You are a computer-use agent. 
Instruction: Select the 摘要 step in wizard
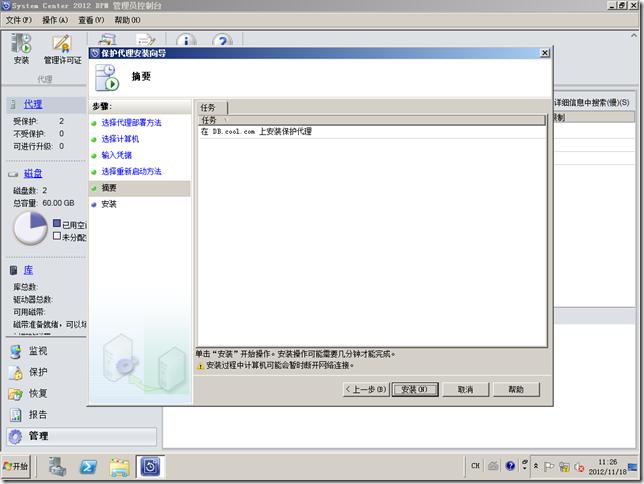(140, 188)
